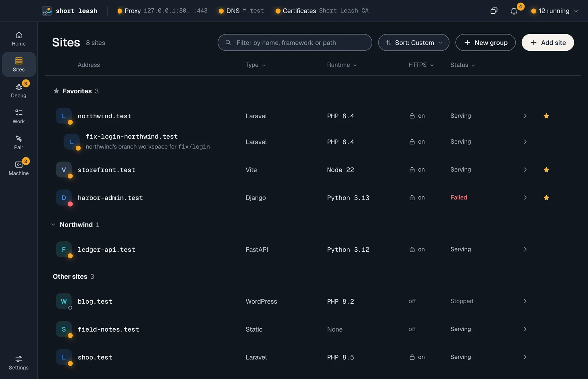588x379 pixels.
Task: Go to the Home sidebar tab
Action: 19,39
